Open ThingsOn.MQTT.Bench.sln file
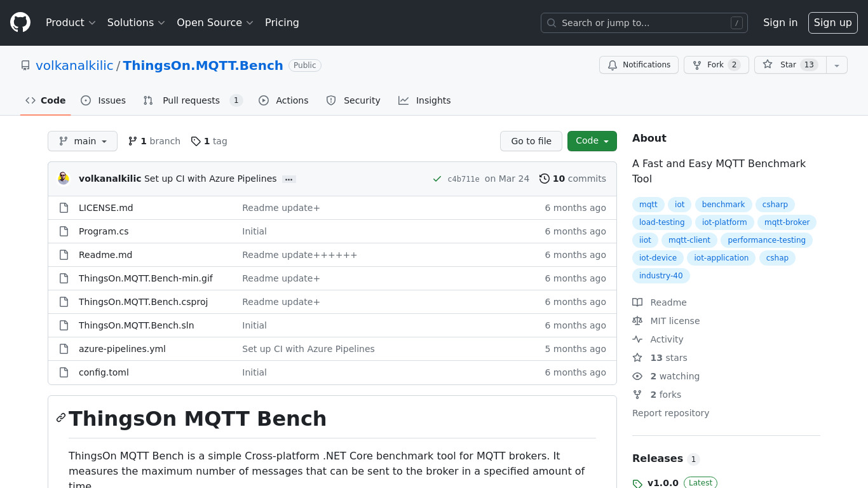868x488 pixels. (x=136, y=325)
